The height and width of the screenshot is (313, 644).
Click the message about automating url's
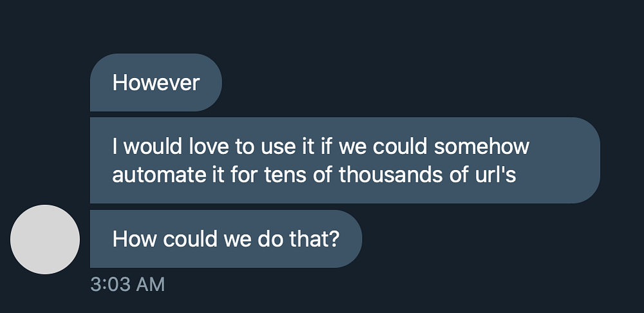point(345,160)
